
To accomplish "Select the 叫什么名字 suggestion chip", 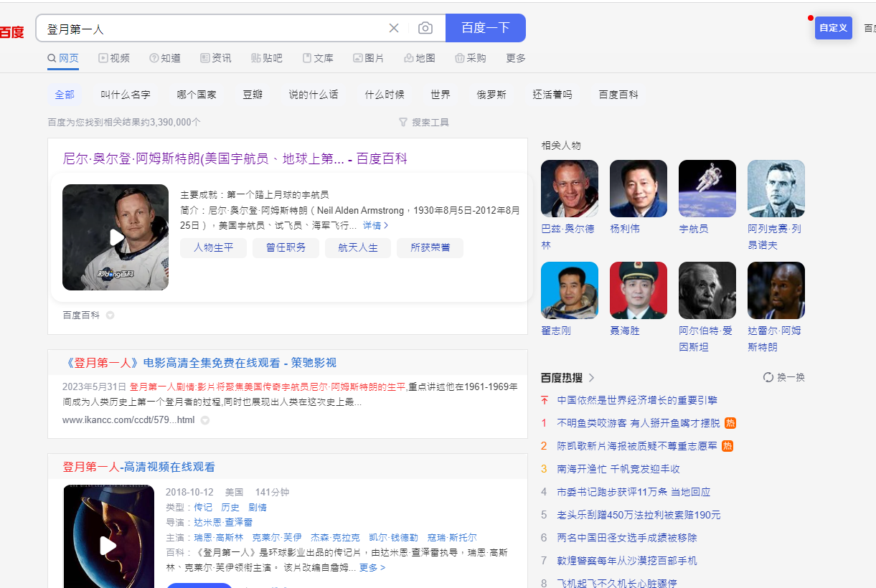I will pyautogui.click(x=126, y=95).
